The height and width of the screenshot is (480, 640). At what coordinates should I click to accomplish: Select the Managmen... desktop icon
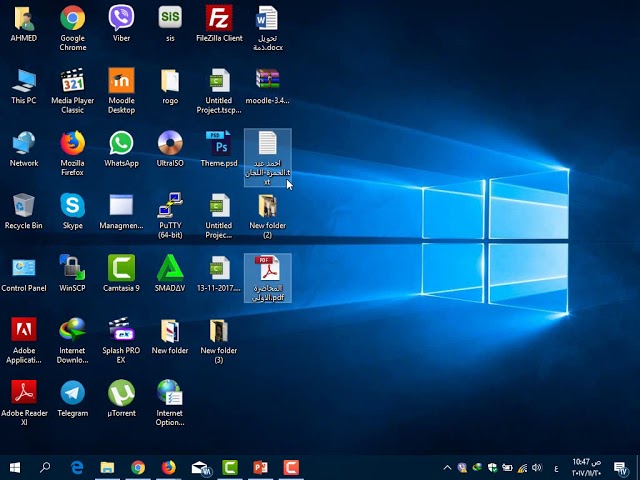tap(121, 211)
